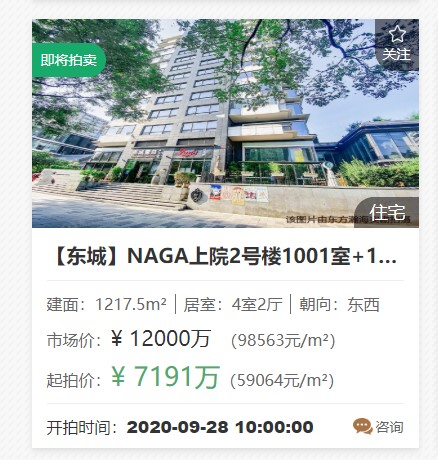This screenshot has width=438, height=460.
Task: Click the green 即将拍卖 badge
Action: click(x=69, y=60)
